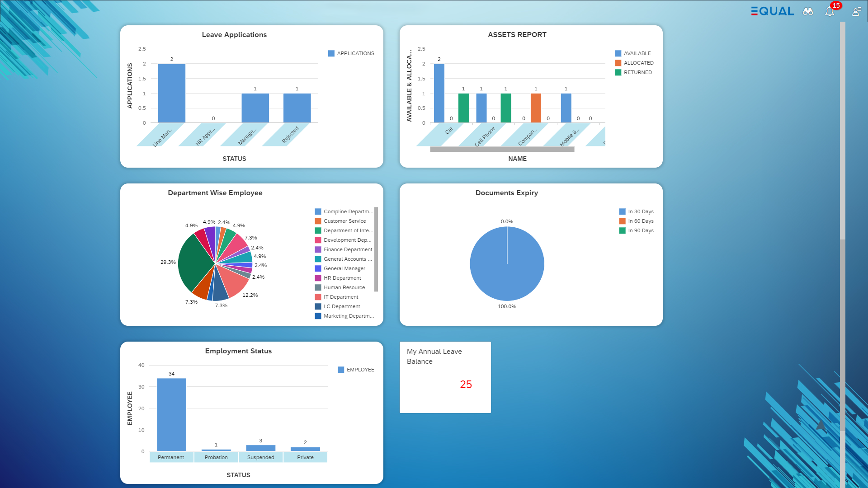
Task: Click the Permanent bar showing 34
Action: pyautogui.click(x=171, y=414)
